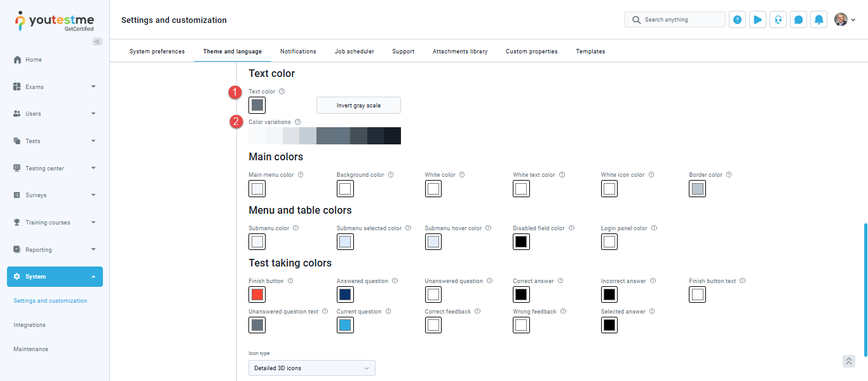868x381 pixels.
Task: Click the play video tutorial icon
Action: coord(757,20)
